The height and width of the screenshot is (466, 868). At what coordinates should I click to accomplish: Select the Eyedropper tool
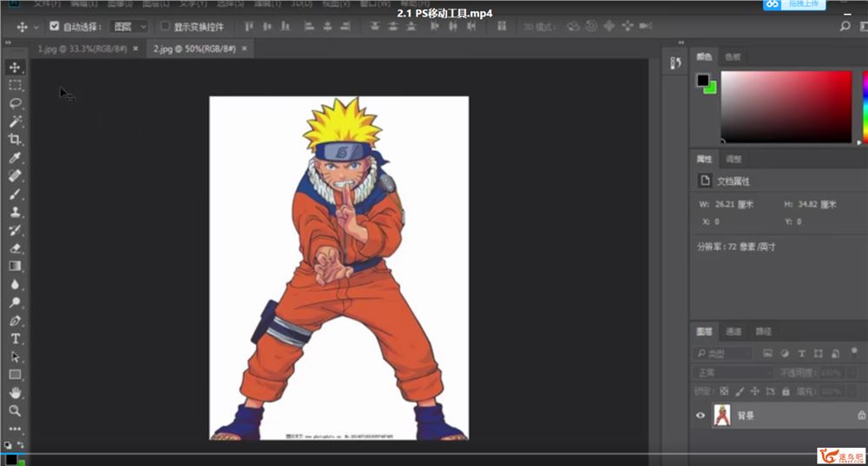point(15,158)
